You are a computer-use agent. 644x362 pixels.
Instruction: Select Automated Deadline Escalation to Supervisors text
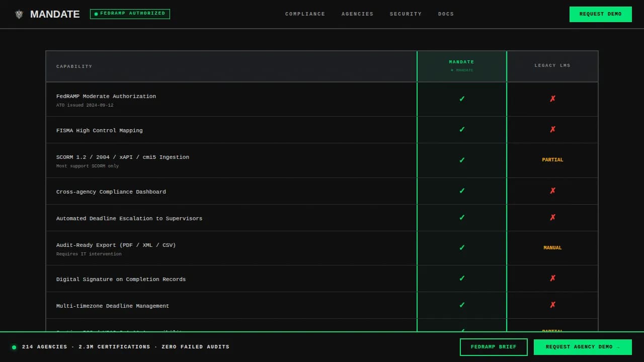(129, 219)
